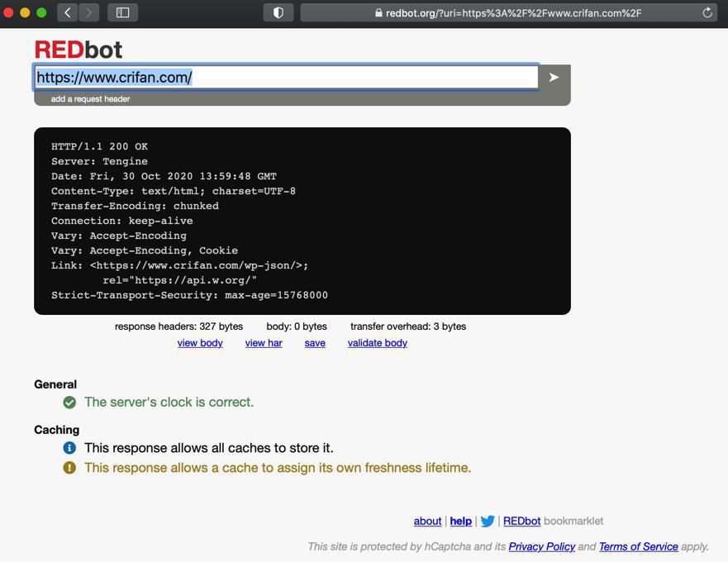Go forward with Safari's forward arrow
This screenshot has height=562, width=728.
point(88,12)
